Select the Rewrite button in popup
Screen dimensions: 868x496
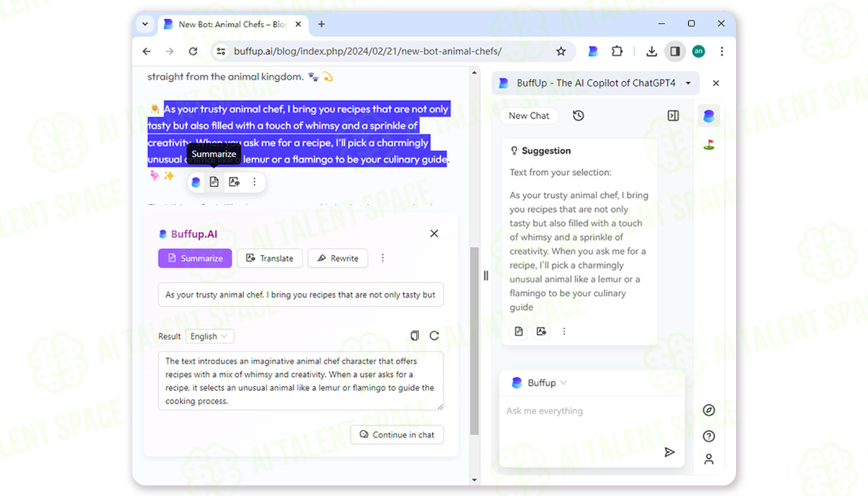[x=338, y=259]
